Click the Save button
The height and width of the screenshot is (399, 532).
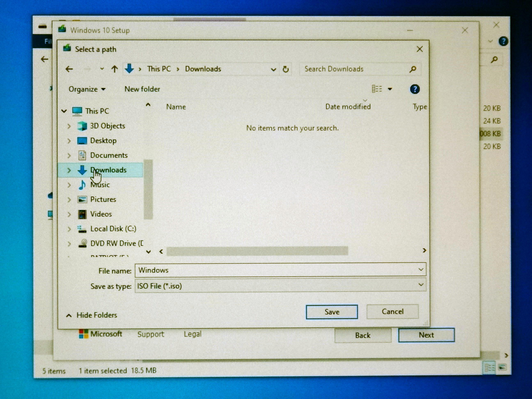point(332,312)
